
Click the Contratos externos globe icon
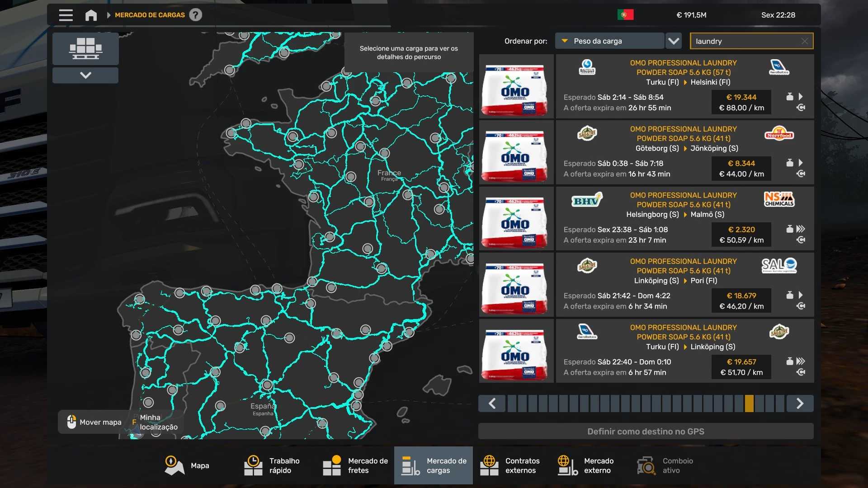coord(489,465)
